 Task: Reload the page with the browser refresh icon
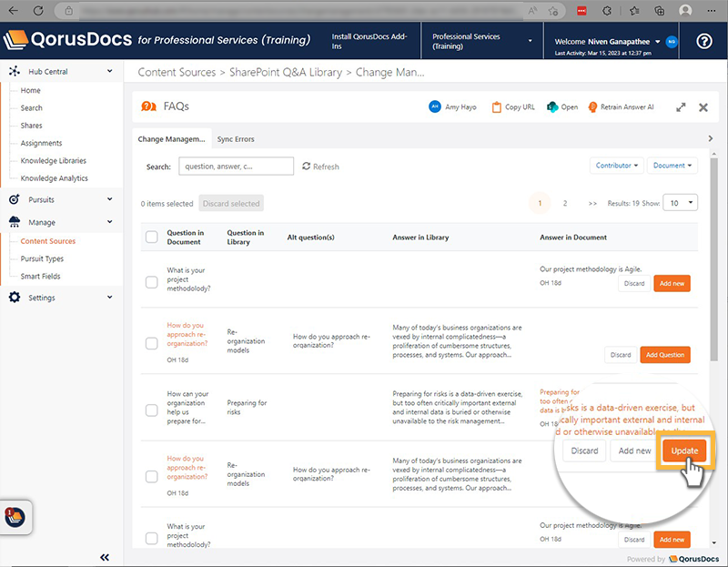(38, 10)
